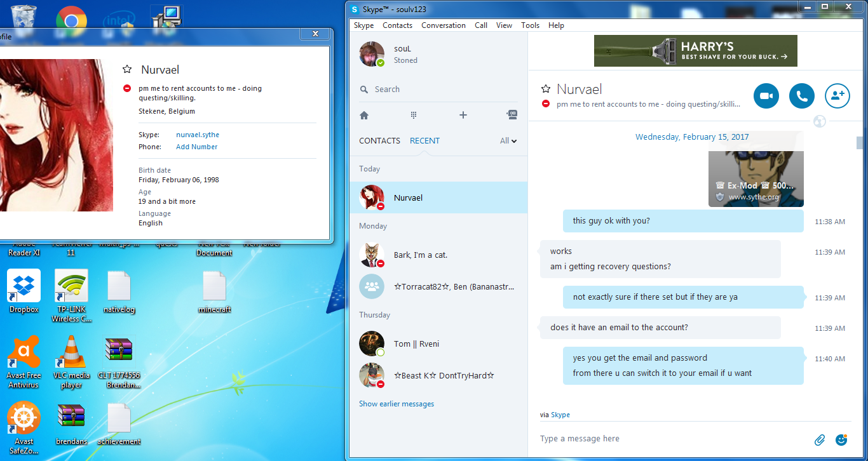Click the Type a message here box
Screen dimensions: 868x461
tap(674, 439)
